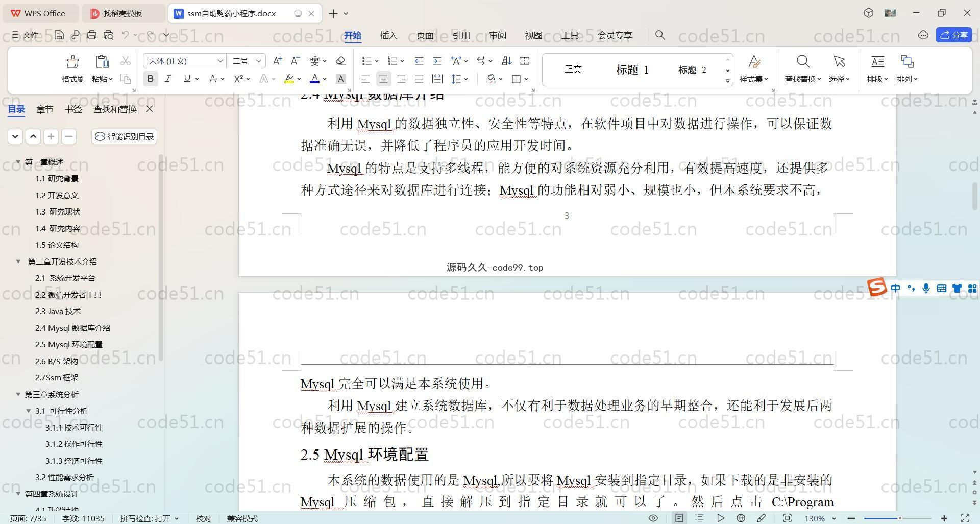The height and width of the screenshot is (524, 980).
Task: Click the eye protection mode icon in status bar
Action: [x=653, y=518]
